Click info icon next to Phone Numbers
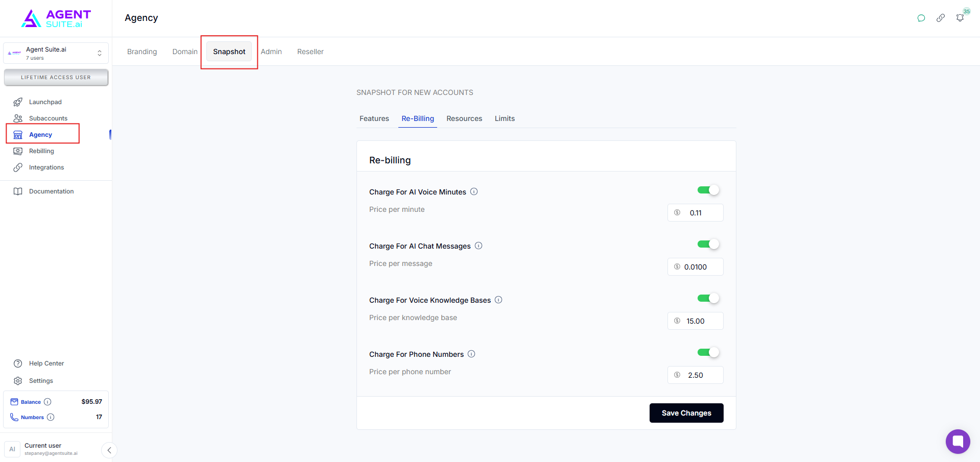Screen dimensions: 980x462 pos(471,354)
